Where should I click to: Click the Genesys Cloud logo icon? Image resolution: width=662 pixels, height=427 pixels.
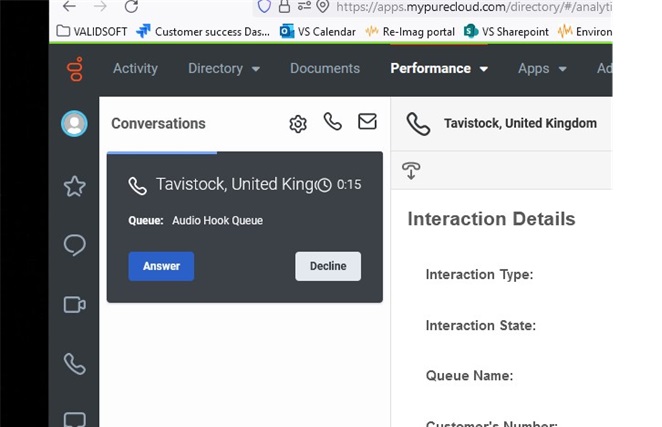click(74, 69)
